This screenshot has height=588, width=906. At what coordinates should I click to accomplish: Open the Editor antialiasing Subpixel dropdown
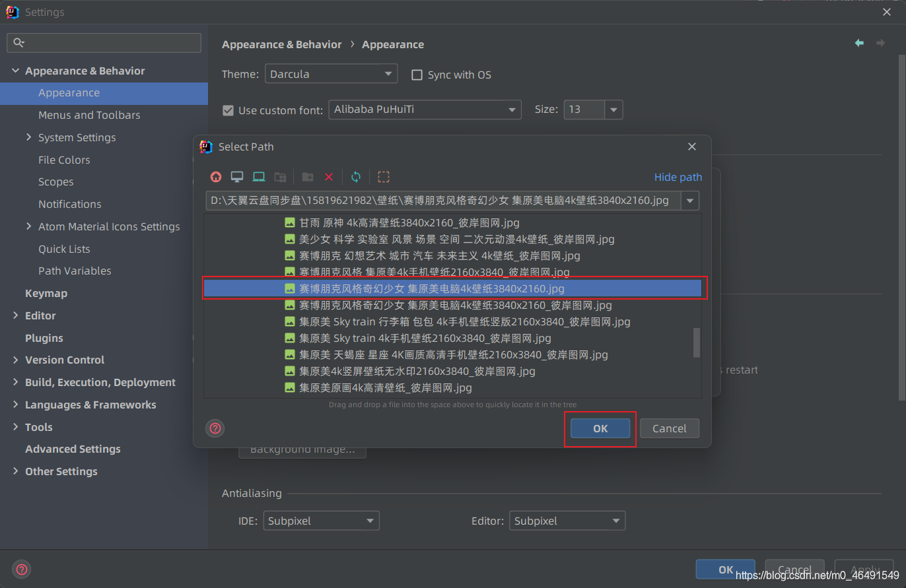567,521
